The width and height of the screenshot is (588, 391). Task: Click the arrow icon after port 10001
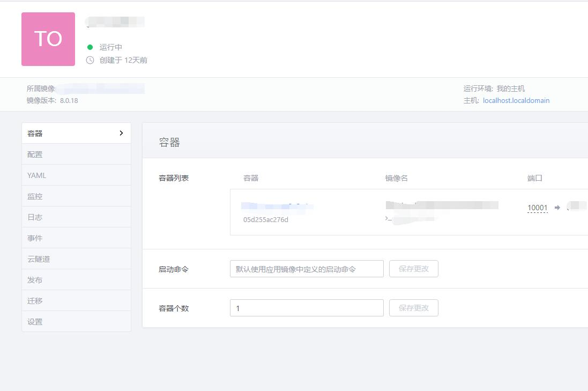pyautogui.click(x=557, y=208)
